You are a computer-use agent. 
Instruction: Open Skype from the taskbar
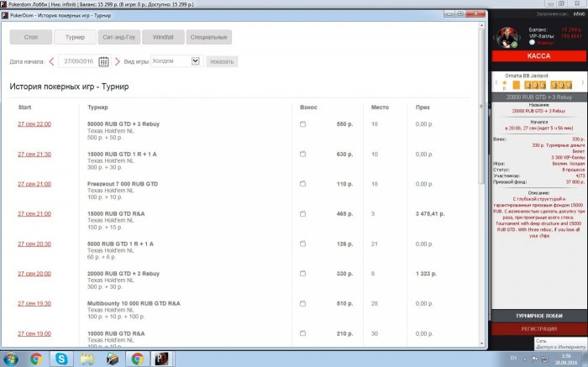61,359
